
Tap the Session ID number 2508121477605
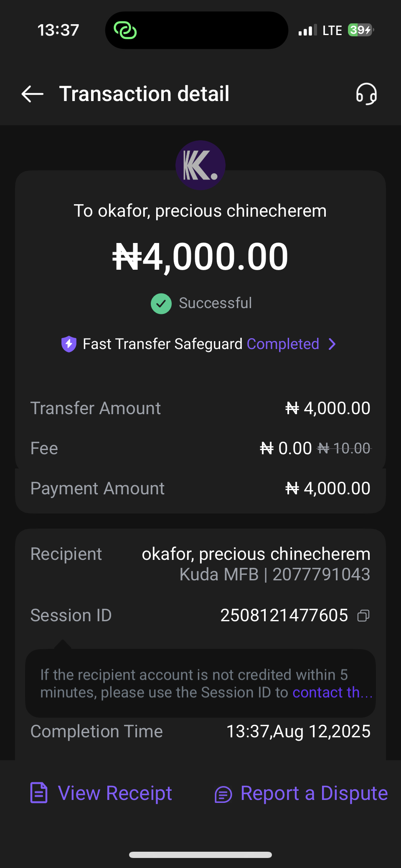(x=284, y=615)
